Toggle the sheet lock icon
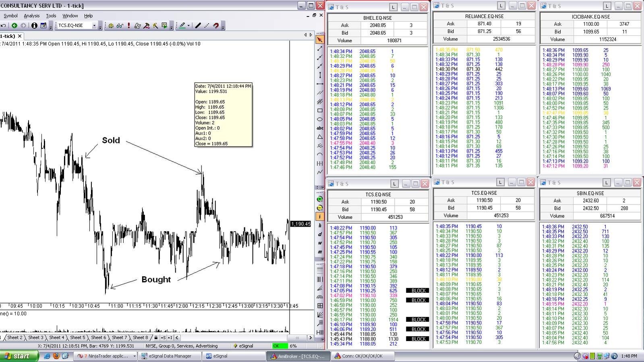 click(x=156, y=338)
